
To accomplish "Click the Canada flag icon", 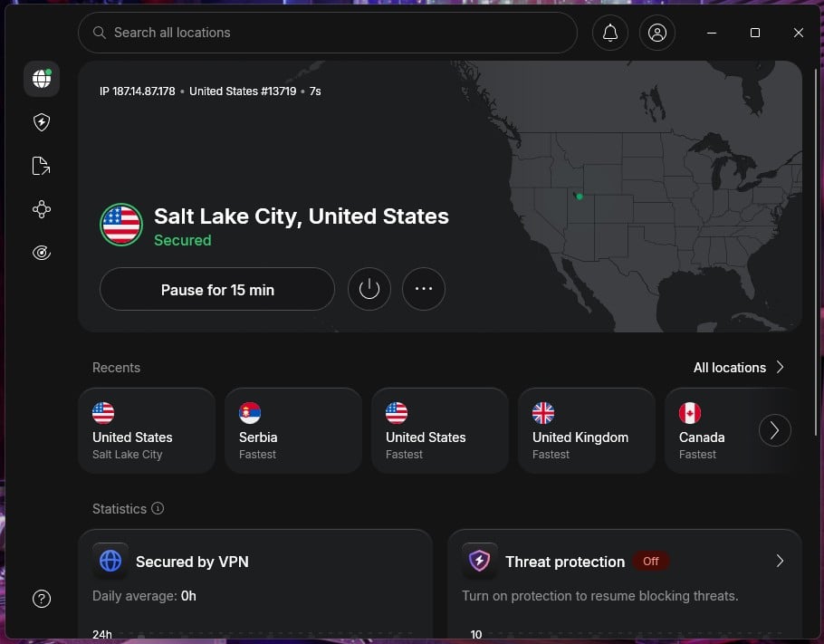I will [x=690, y=413].
